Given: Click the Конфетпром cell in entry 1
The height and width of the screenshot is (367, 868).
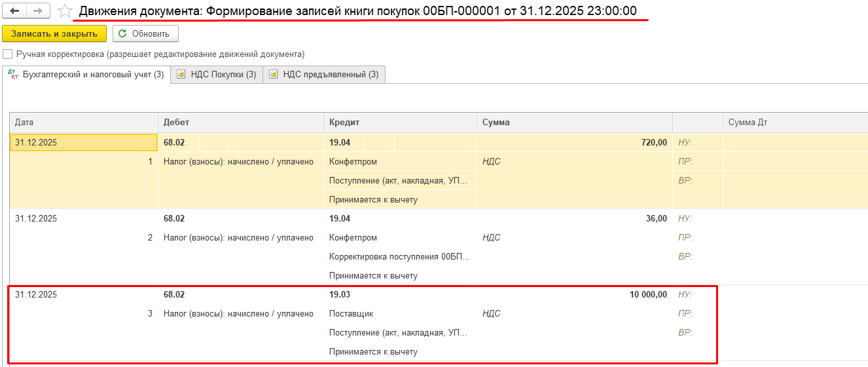Looking at the screenshot, I should coord(400,161).
